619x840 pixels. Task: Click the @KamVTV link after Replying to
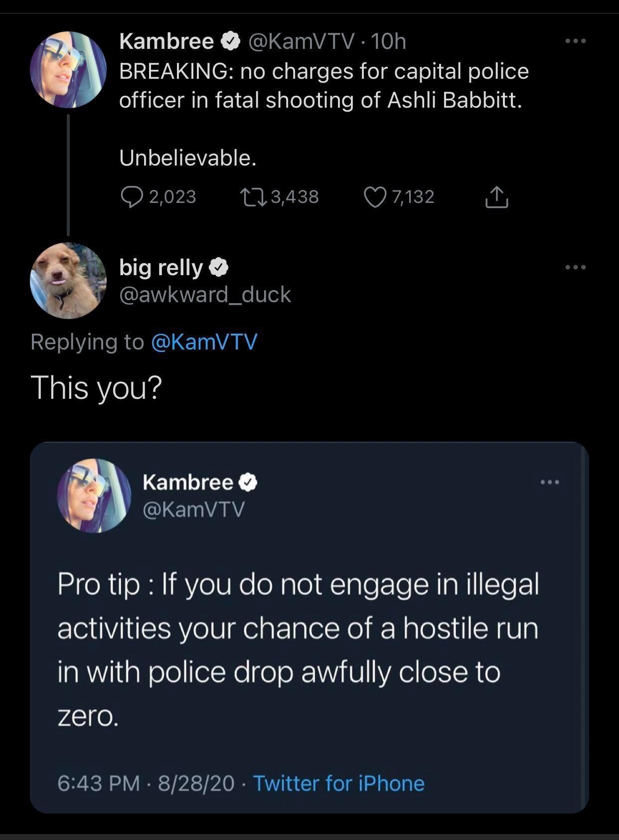tap(204, 342)
